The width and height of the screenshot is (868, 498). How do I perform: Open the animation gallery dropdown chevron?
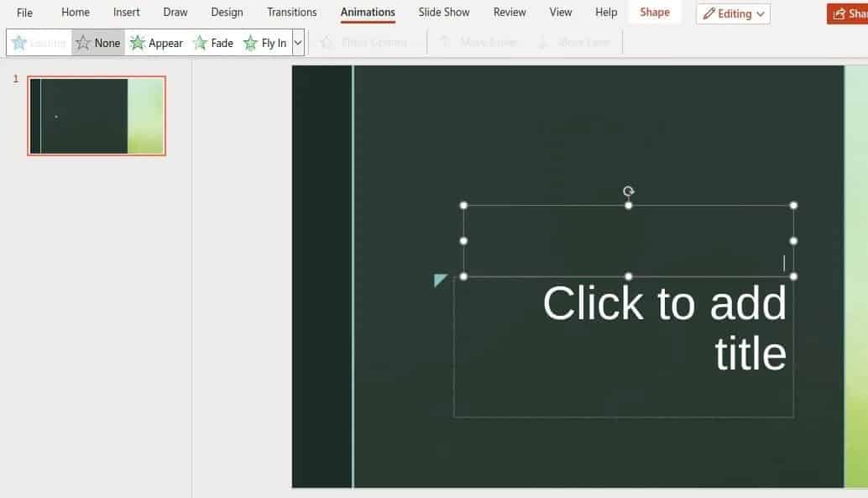tap(297, 42)
